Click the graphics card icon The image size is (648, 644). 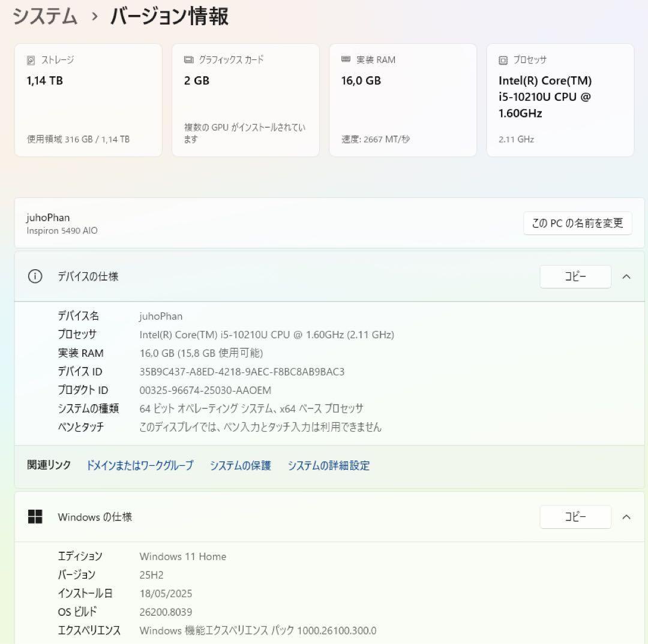point(188,60)
